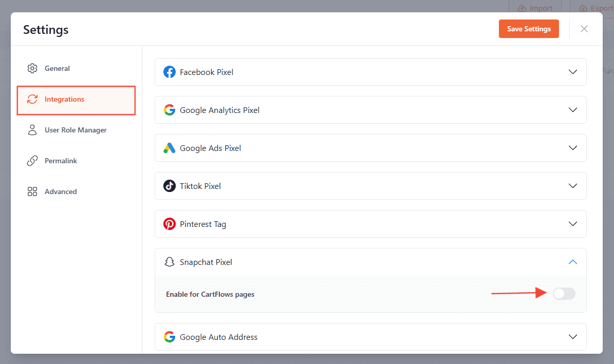The width and height of the screenshot is (614, 364).
Task: Click the Tiktok logo icon
Action: [x=170, y=186]
